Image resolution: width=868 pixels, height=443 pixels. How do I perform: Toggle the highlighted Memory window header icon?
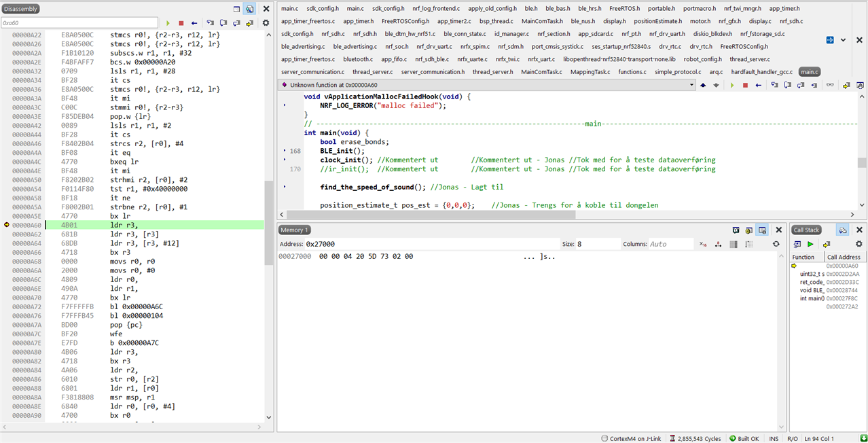pos(763,230)
